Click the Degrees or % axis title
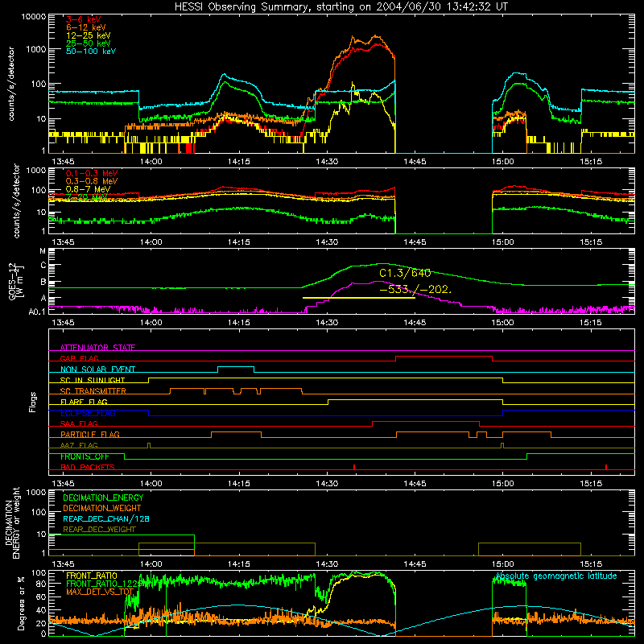The image size is (644, 644). tap(21, 603)
